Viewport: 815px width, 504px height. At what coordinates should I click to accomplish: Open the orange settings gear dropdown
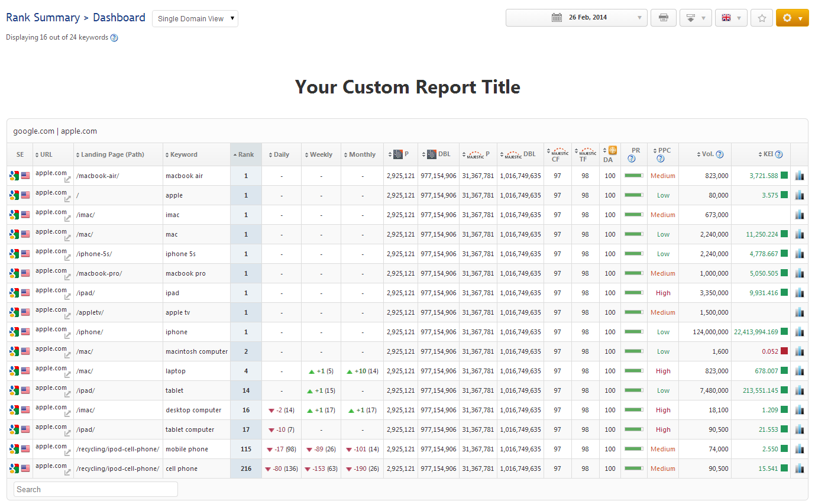pos(792,18)
